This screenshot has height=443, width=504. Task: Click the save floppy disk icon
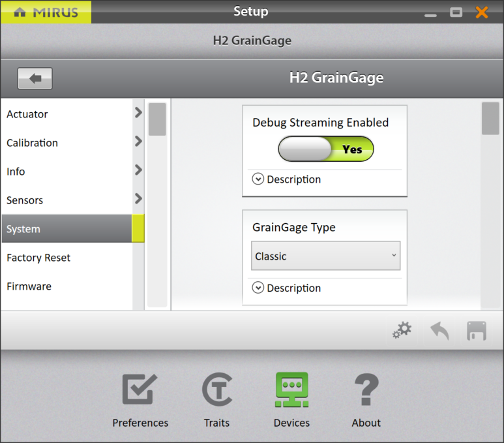(477, 331)
